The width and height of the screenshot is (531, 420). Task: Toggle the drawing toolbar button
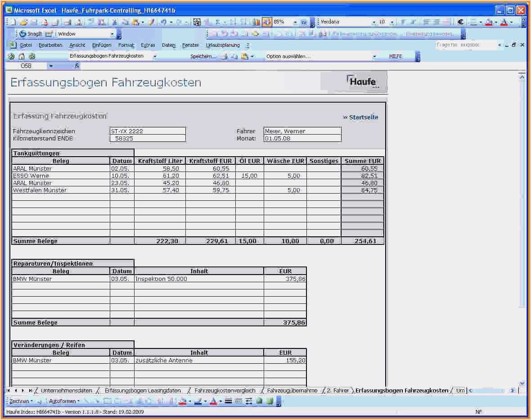(267, 22)
